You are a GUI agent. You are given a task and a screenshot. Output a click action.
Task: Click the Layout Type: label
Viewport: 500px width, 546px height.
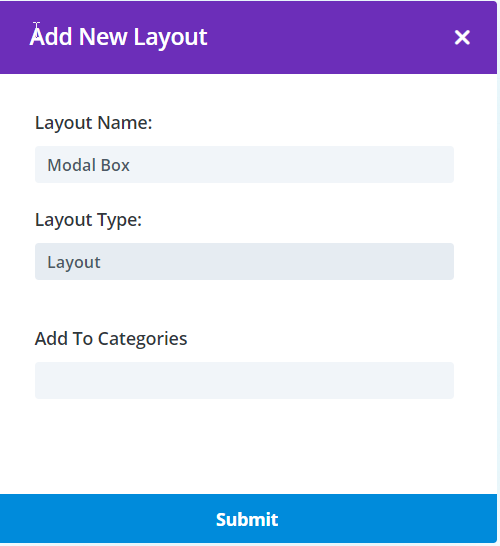(x=88, y=220)
